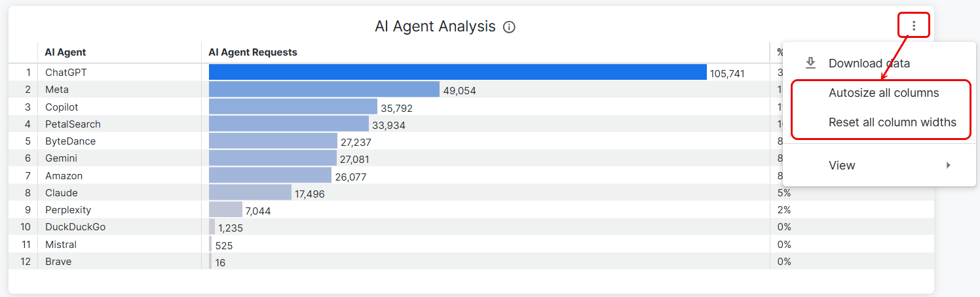This screenshot has width=980, height=297.
Task: Select Autosize all columns
Action: point(883,93)
